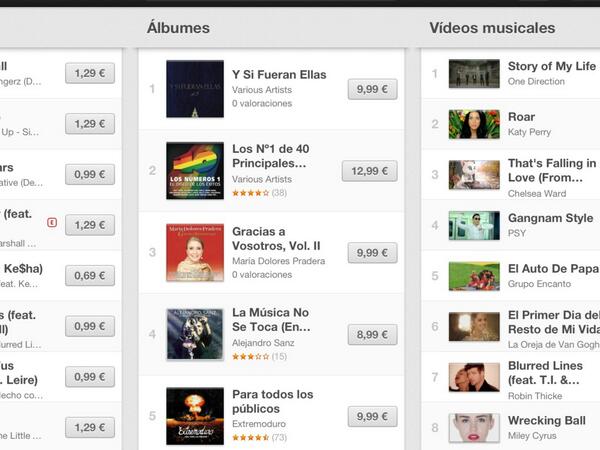Image resolution: width=600 pixels, height=450 pixels.
Task: Open the Álbumes section header
Action: (178, 28)
